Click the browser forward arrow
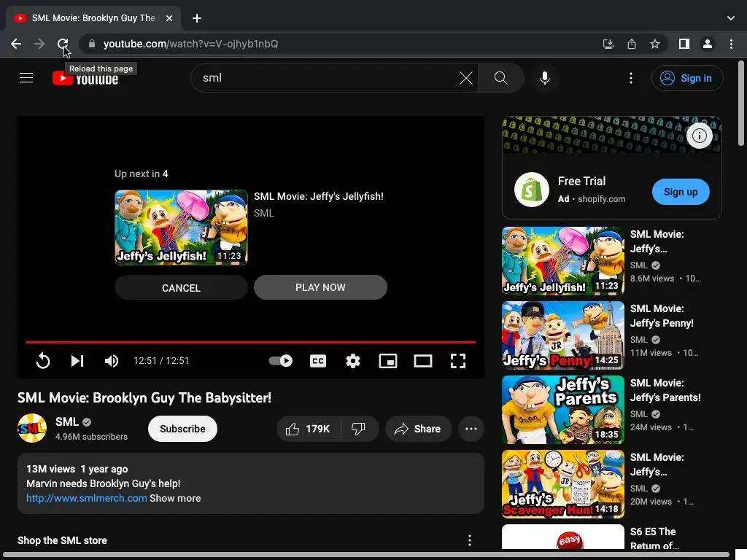This screenshot has height=560, width=747. [x=39, y=44]
